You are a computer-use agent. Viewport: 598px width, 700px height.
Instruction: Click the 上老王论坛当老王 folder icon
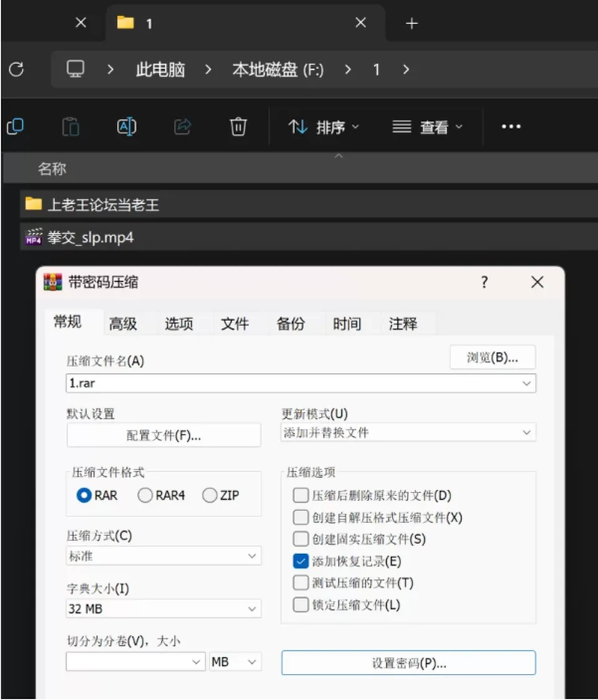[x=34, y=204]
